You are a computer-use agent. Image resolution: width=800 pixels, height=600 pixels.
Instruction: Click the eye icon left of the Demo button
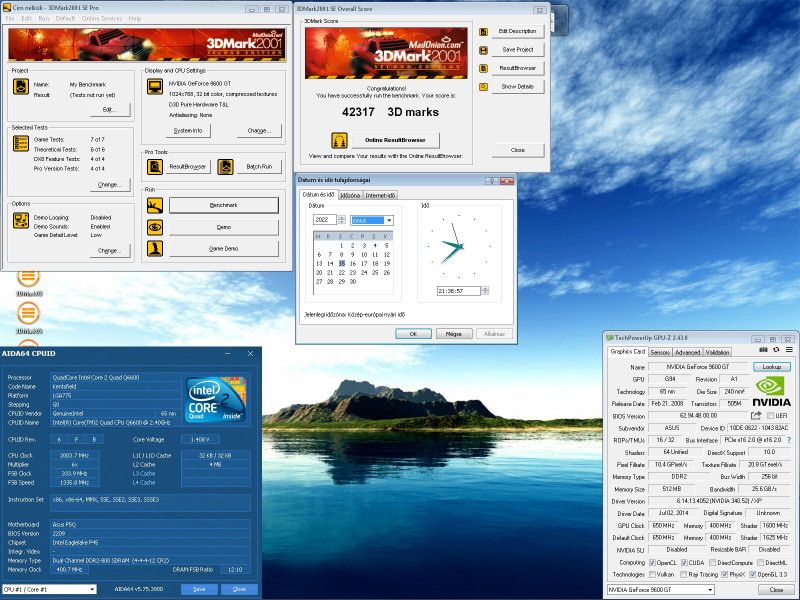coord(155,227)
